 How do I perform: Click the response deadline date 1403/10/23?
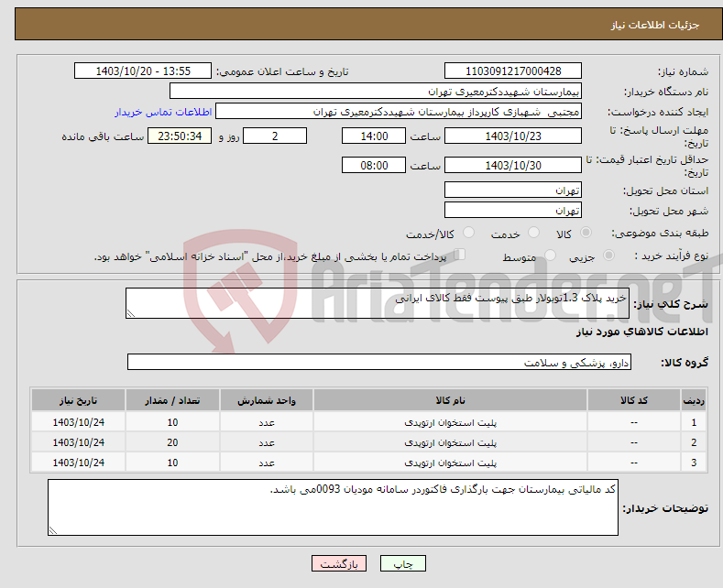pos(513,136)
